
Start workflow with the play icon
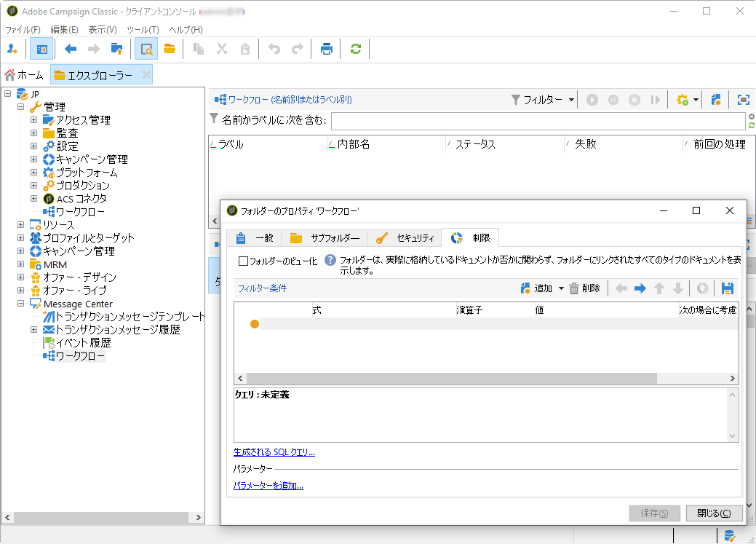(x=592, y=100)
